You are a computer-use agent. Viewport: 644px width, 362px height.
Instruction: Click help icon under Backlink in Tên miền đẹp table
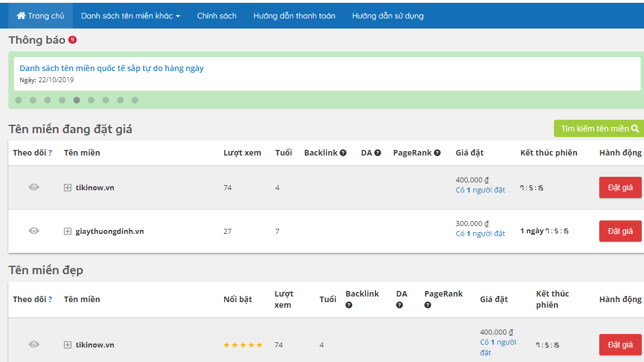[x=349, y=305]
